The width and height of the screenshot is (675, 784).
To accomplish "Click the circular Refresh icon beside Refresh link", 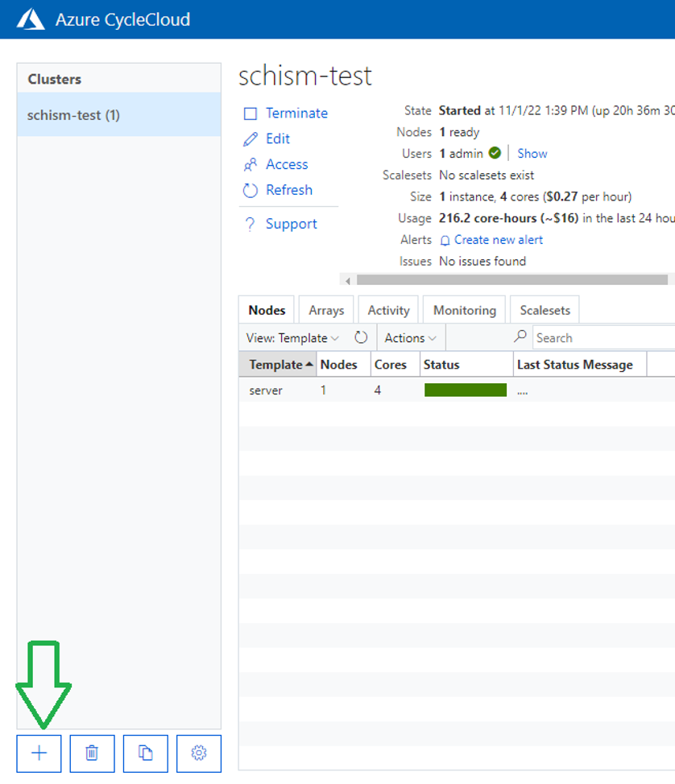I will [251, 190].
